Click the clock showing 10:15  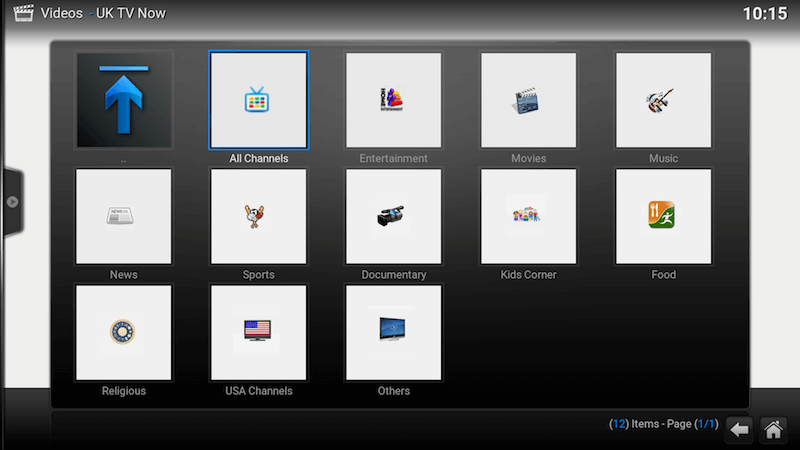(x=765, y=14)
